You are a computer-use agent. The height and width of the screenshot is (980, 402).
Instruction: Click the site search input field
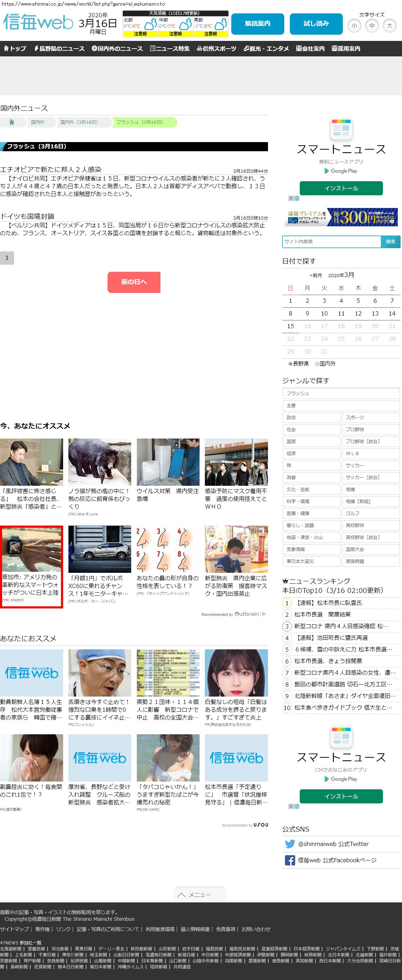pyautogui.click(x=331, y=241)
